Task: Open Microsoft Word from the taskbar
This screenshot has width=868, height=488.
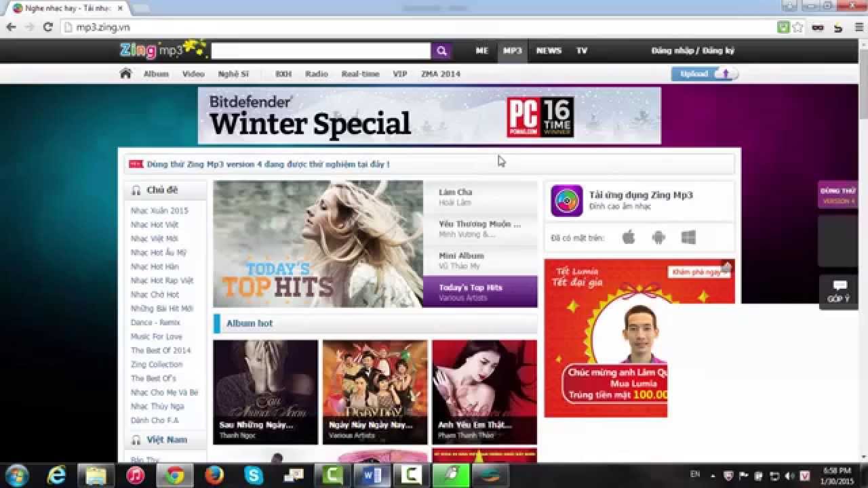Action: pyautogui.click(x=372, y=475)
